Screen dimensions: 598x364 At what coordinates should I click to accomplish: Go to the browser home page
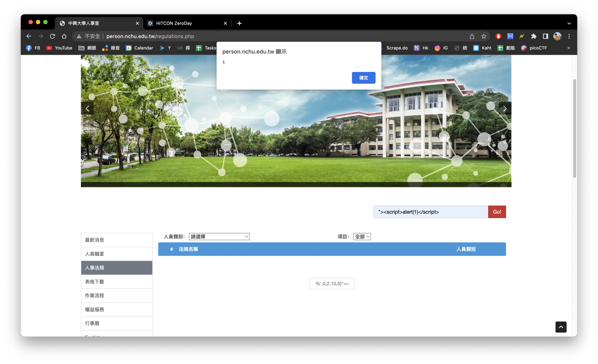coord(64,36)
